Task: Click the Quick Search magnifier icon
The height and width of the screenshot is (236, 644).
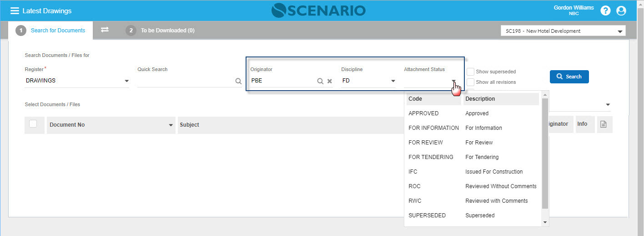Action: (238, 81)
